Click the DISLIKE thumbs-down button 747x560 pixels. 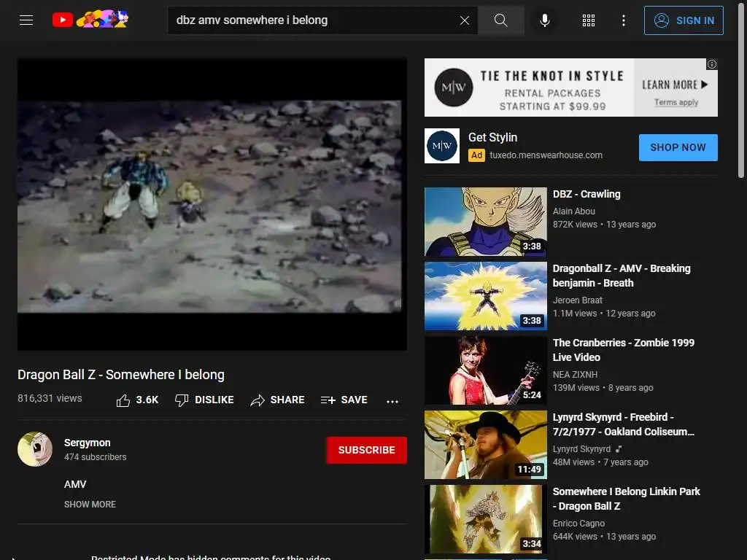[204, 400]
